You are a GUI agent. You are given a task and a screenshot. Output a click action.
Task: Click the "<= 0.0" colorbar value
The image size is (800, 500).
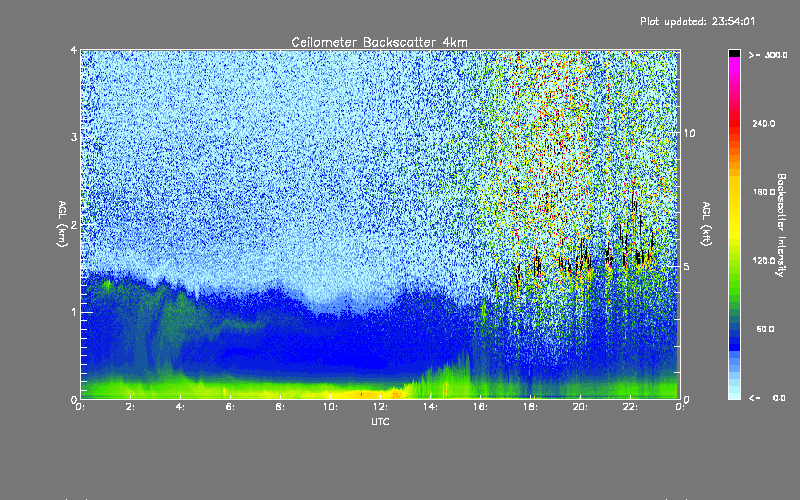coord(768,397)
